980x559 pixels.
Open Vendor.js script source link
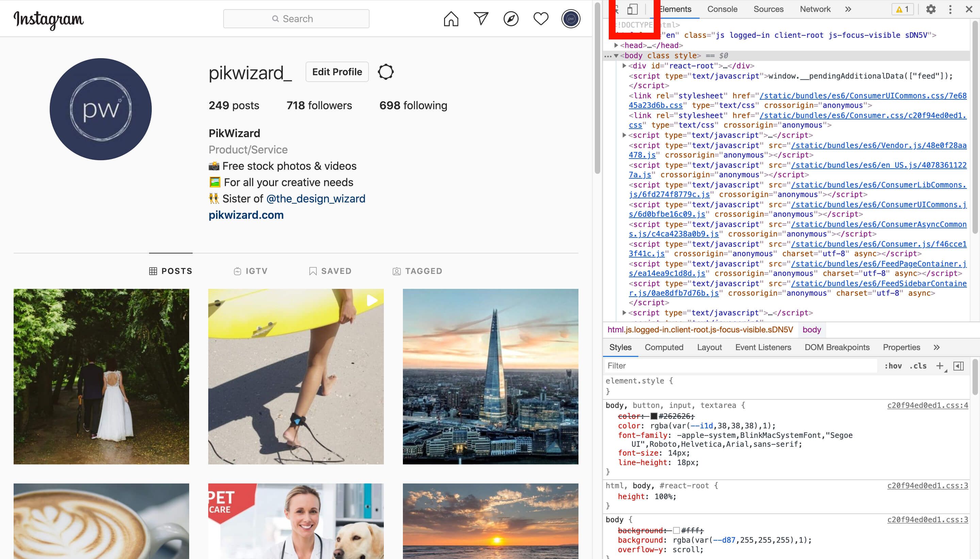click(x=798, y=150)
